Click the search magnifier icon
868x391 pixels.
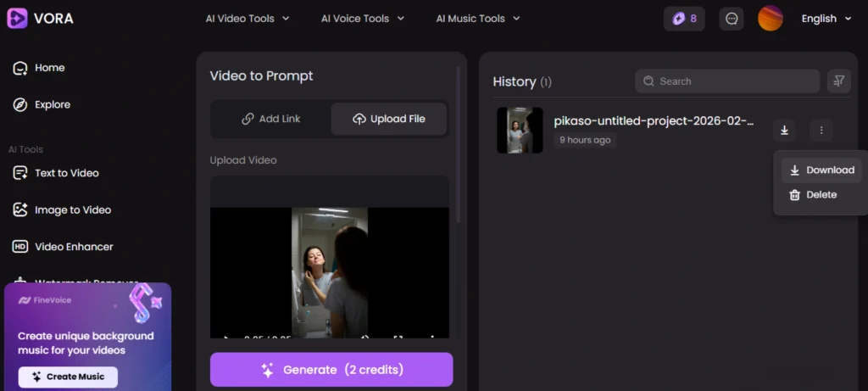click(x=648, y=81)
